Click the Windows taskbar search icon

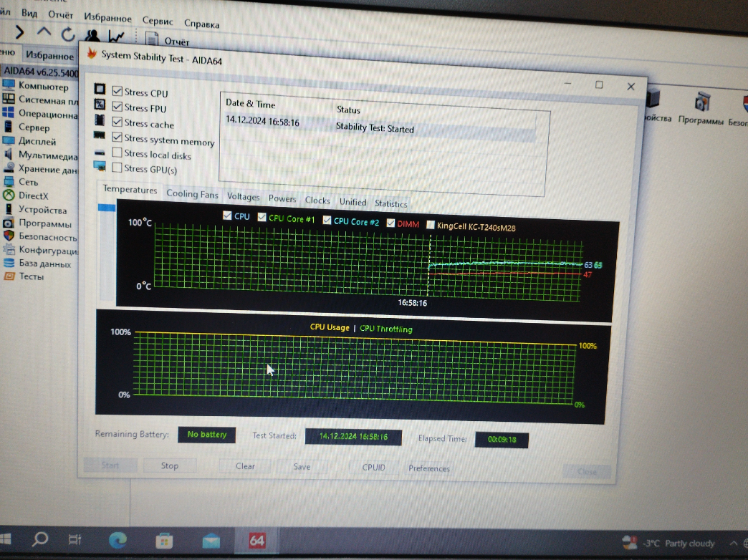[40, 539]
